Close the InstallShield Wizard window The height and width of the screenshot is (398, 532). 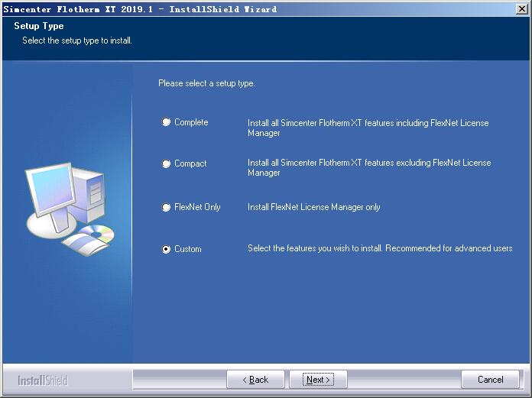[x=521, y=9]
